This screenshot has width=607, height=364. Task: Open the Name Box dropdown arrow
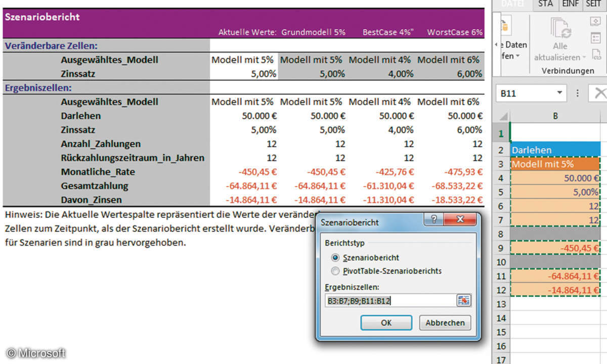pyautogui.click(x=559, y=94)
